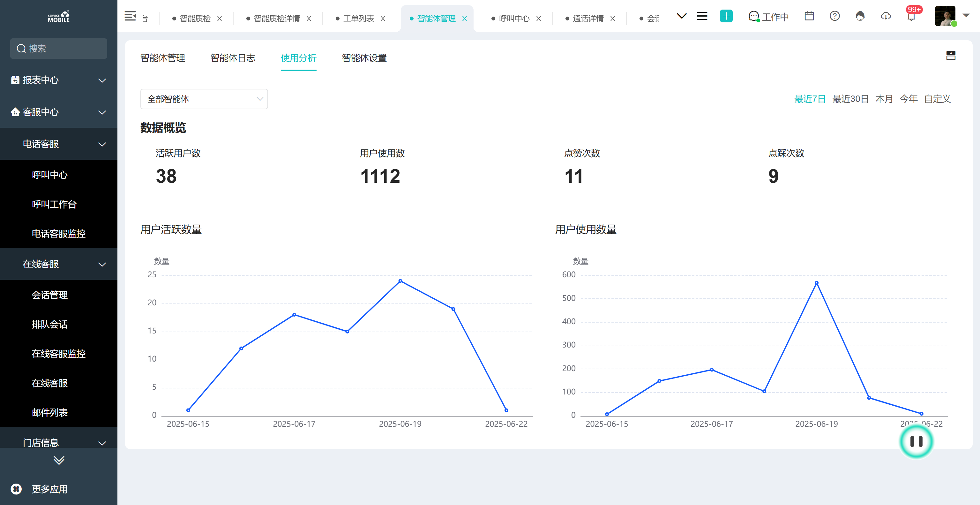
Task: Click the 更多应用 label
Action: point(50,489)
